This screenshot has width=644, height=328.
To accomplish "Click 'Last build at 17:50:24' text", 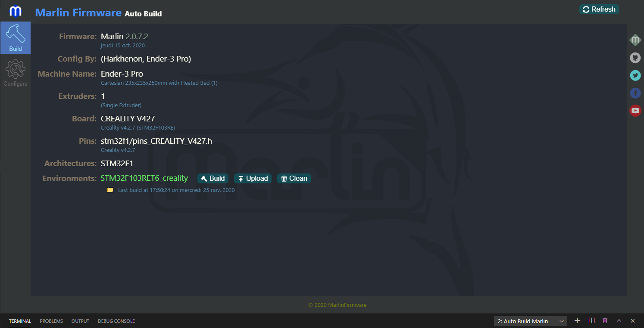I will pyautogui.click(x=176, y=190).
